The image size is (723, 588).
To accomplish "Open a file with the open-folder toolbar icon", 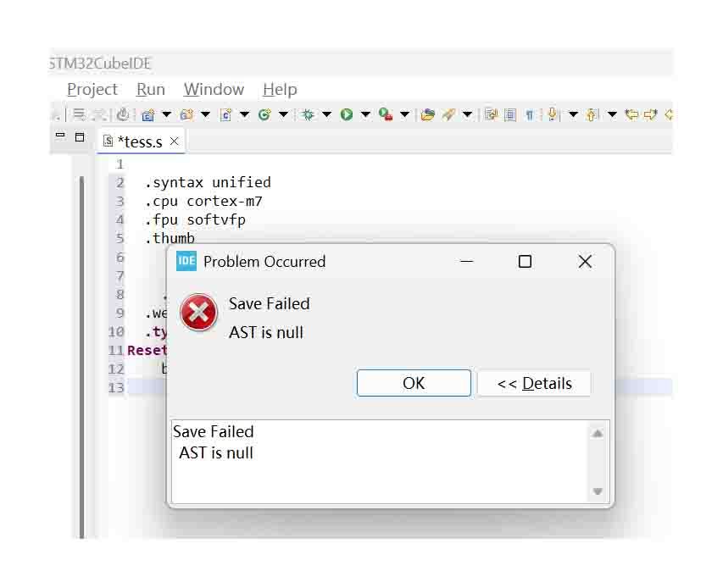I will pyautogui.click(x=427, y=114).
